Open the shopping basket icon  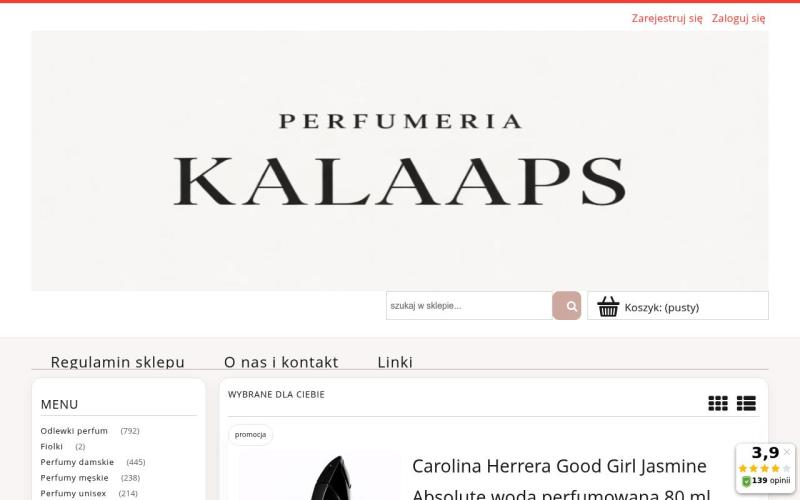tap(608, 307)
